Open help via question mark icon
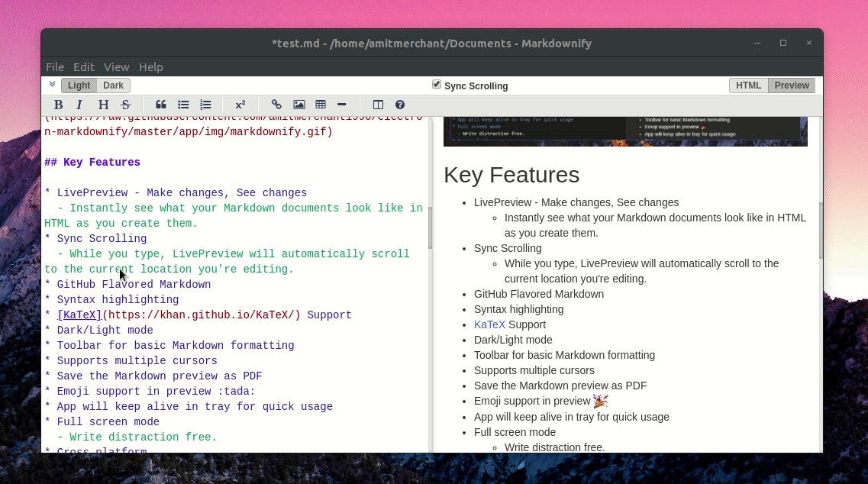 (x=400, y=105)
